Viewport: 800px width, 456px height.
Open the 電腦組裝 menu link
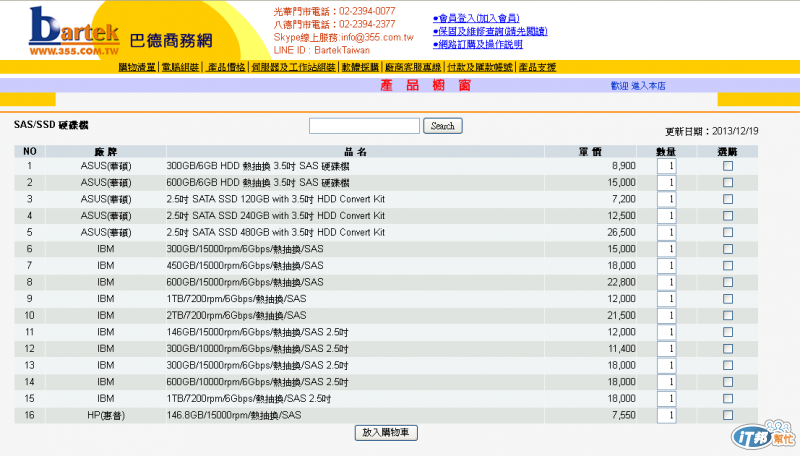click(x=180, y=67)
